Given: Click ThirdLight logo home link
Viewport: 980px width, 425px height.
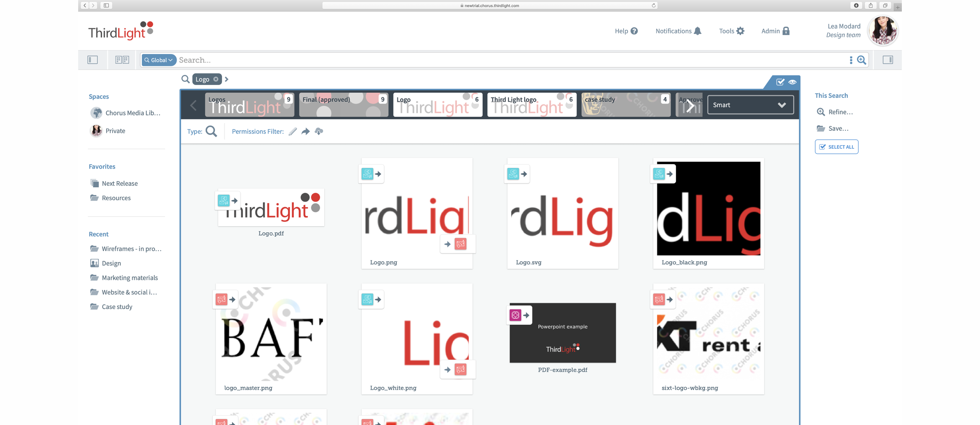Looking at the screenshot, I should 121,31.
